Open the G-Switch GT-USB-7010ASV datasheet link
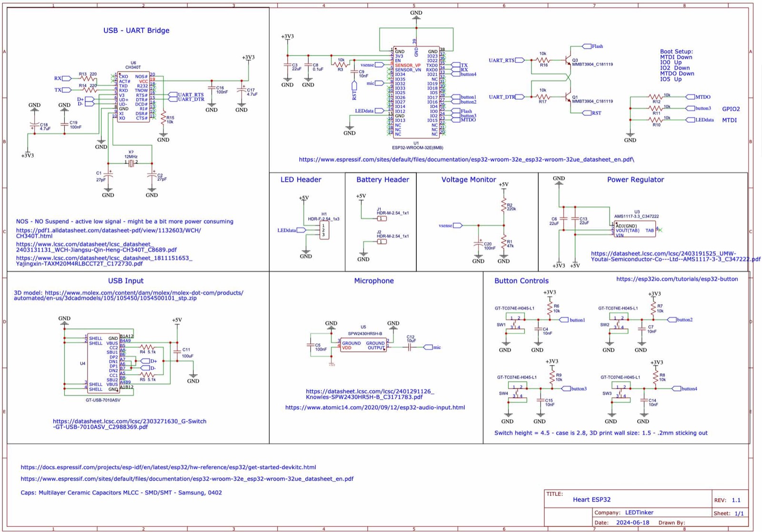The width and height of the screenshot is (762, 532). click(130, 424)
